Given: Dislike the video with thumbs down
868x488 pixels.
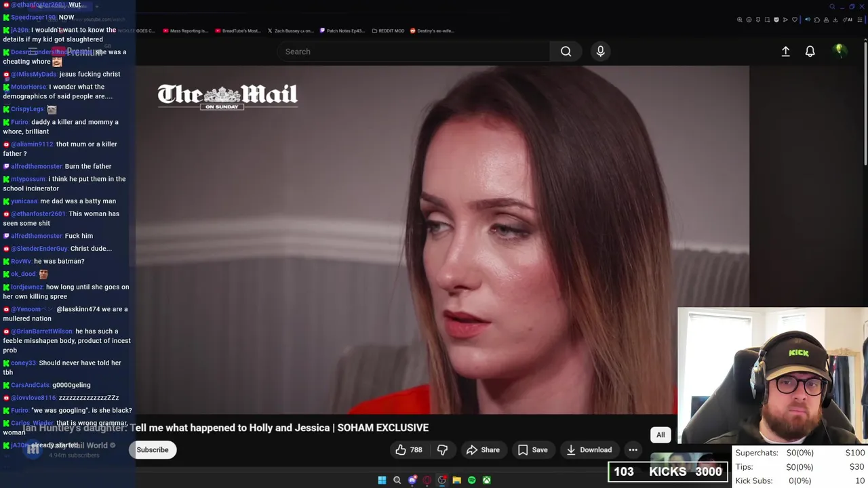Looking at the screenshot, I should click(x=442, y=449).
